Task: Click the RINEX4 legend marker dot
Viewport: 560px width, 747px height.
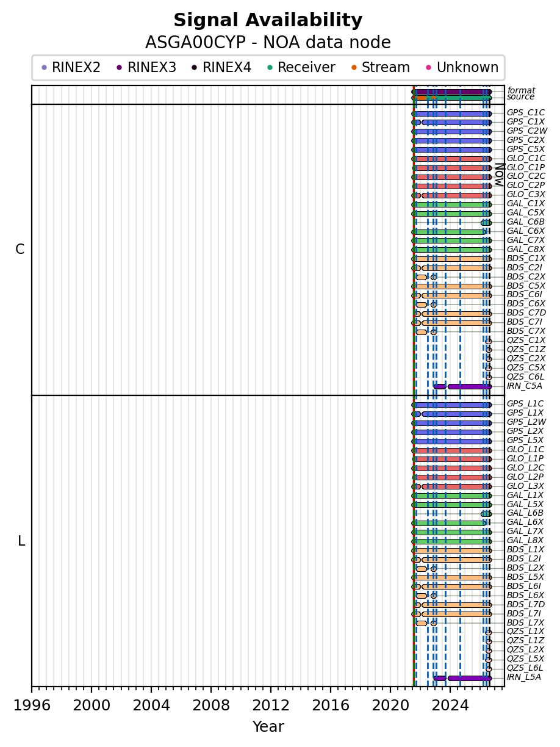Action: (x=195, y=68)
